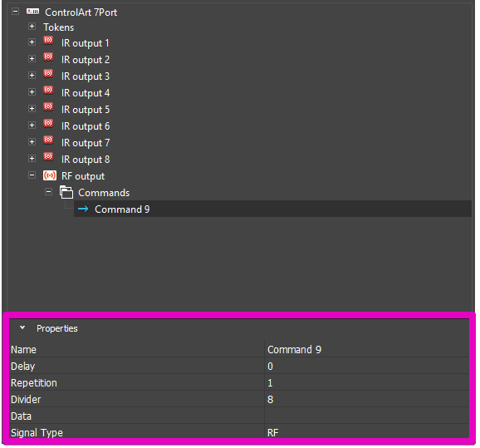
Task: Collapse the ControlArt 7Port tree node
Action: click(x=15, y=12)
